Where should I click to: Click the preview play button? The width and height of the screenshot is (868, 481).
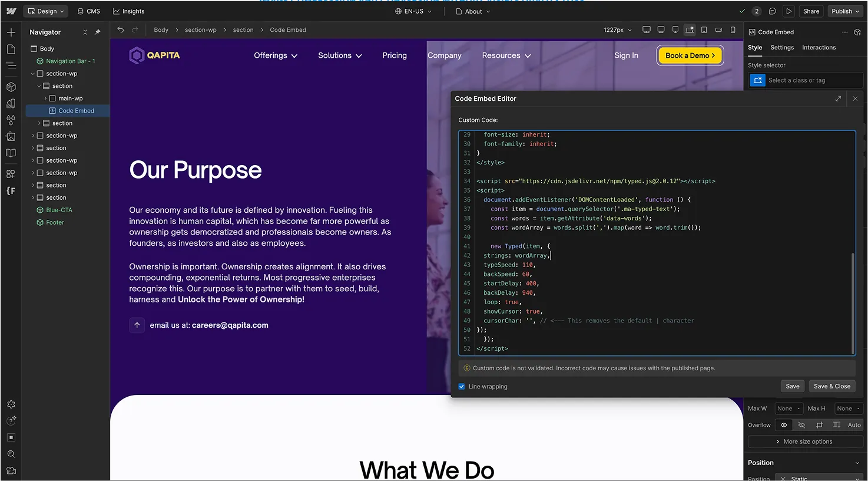point(789,11)
